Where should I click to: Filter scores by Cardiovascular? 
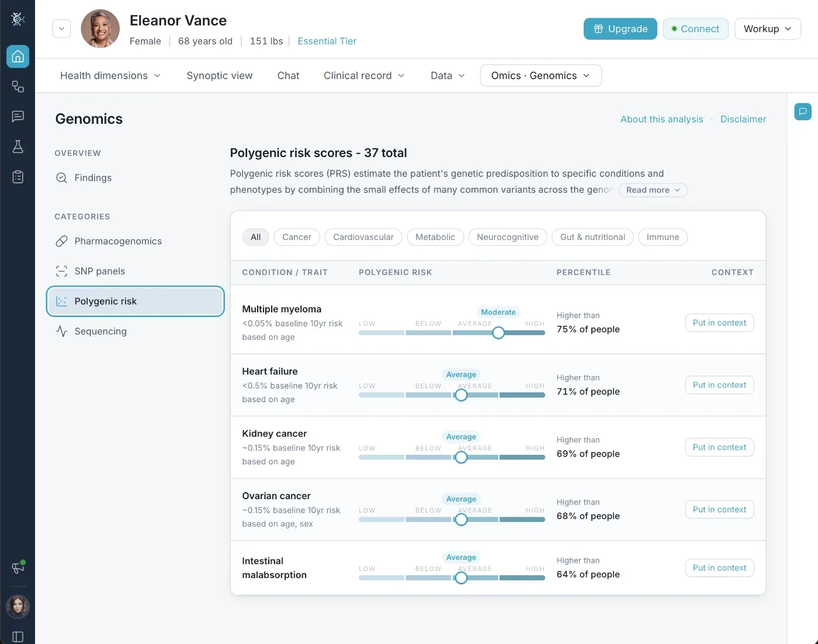363,237
